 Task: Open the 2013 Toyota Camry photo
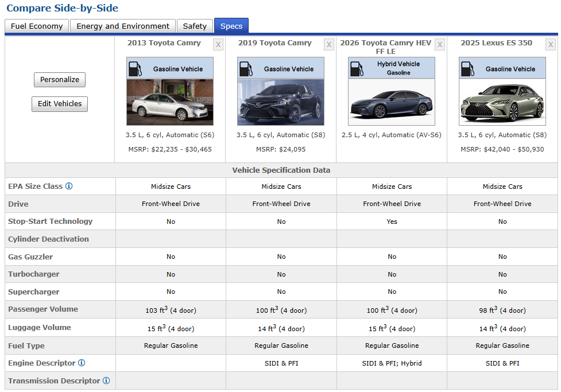click(x=170, y=102)
